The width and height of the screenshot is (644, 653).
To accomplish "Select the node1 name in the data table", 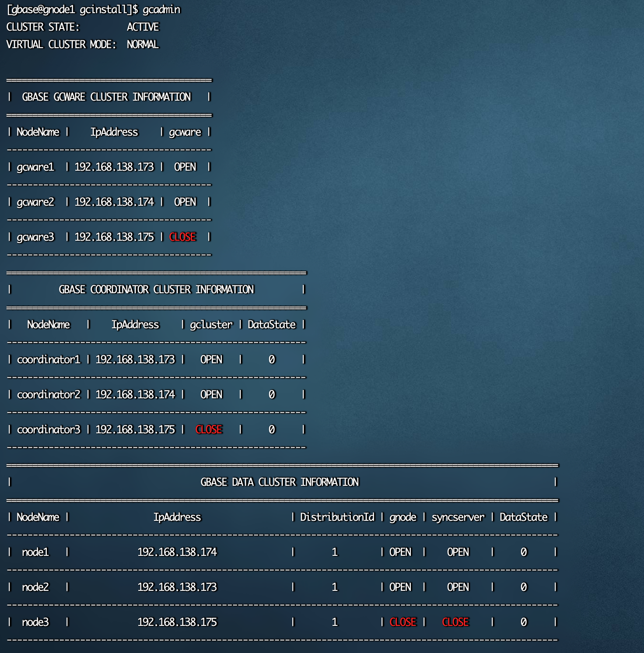I will tap(35, 552).
